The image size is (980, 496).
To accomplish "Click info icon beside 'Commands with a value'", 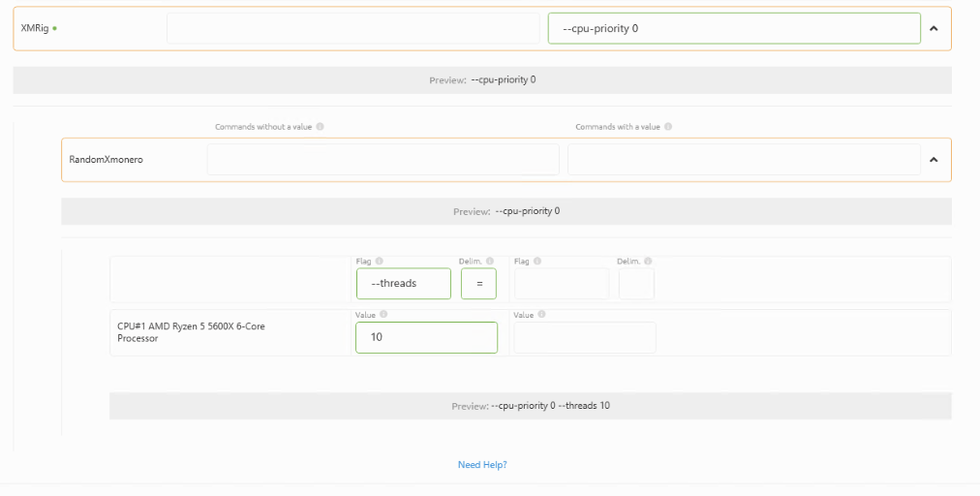I will pos(668,127).
